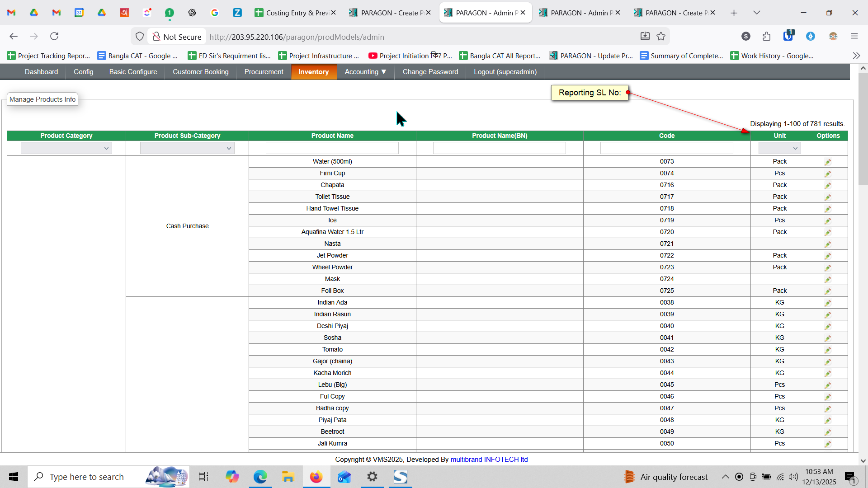Image resolution: width=868 pixels, height=488 pixels.
Task: Switch to Costing Entry browser tab
Action: [295, 13]
